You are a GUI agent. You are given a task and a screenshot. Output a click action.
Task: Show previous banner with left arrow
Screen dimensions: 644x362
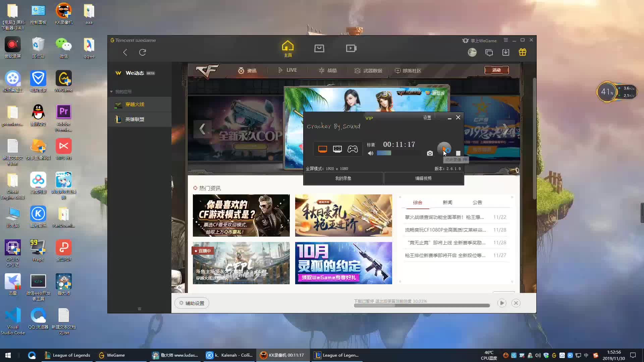pos(202,129)
